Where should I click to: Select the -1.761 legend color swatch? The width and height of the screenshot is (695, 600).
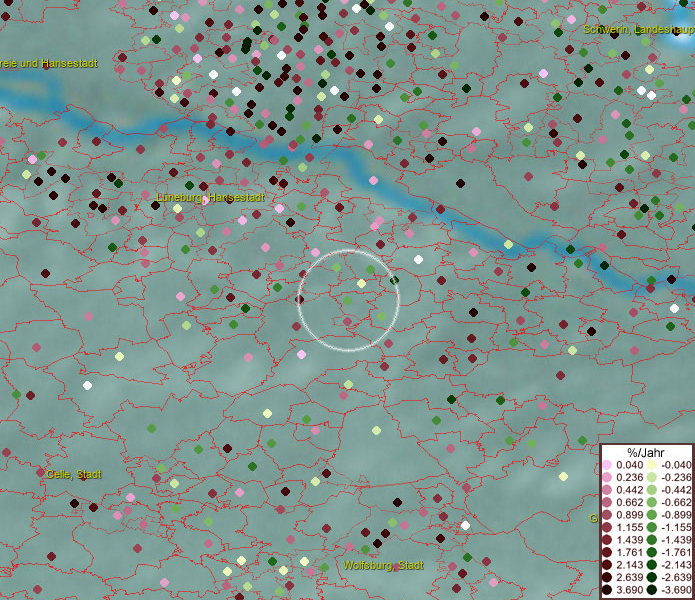[x=652, y=553]
